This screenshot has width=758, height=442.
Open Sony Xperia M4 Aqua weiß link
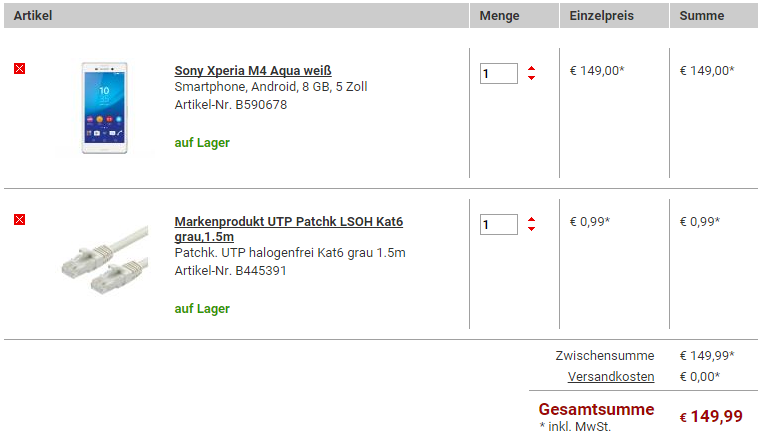(253, 71)
